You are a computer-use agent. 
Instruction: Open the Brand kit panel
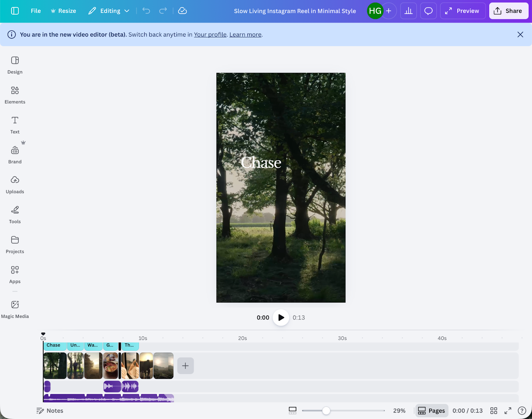[x=15, y=154]
